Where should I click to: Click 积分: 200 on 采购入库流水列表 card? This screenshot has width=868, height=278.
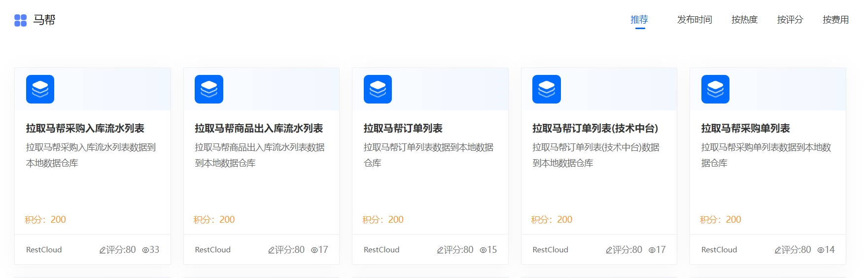45,220
